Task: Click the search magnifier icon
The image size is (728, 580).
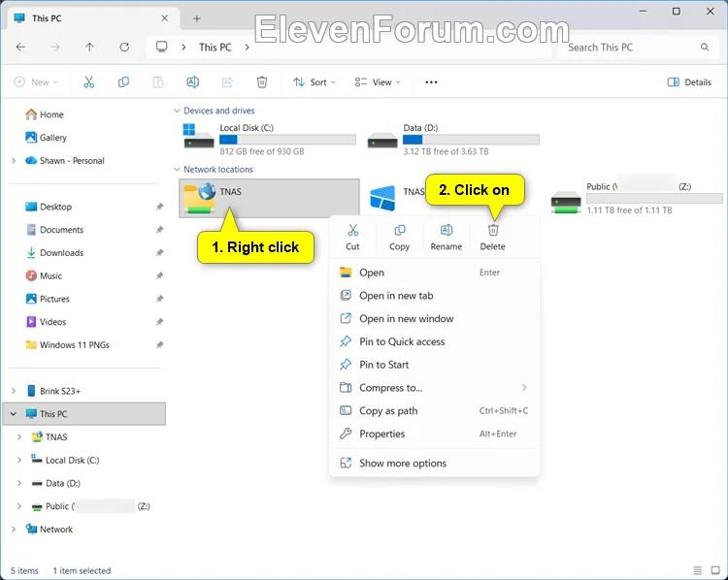Action: click(705, 47)
